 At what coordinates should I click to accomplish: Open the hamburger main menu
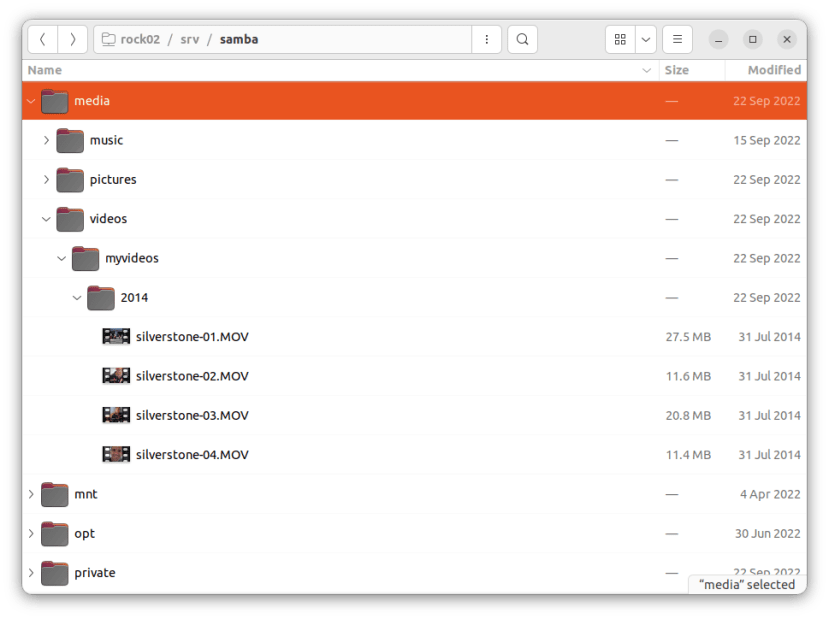[x=677, y=40]
